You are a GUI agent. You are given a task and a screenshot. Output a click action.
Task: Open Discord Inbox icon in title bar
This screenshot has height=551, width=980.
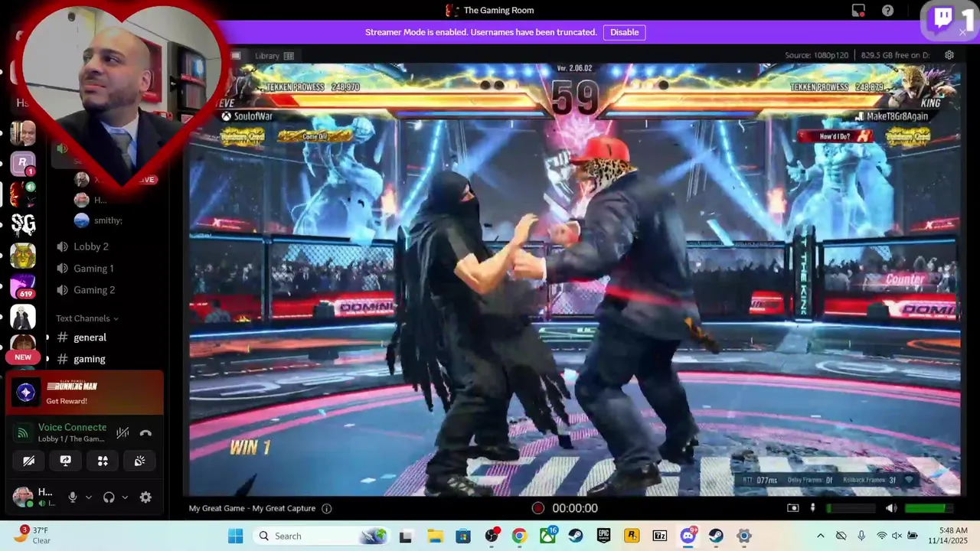pyautogui.click(x=858, y=10)
